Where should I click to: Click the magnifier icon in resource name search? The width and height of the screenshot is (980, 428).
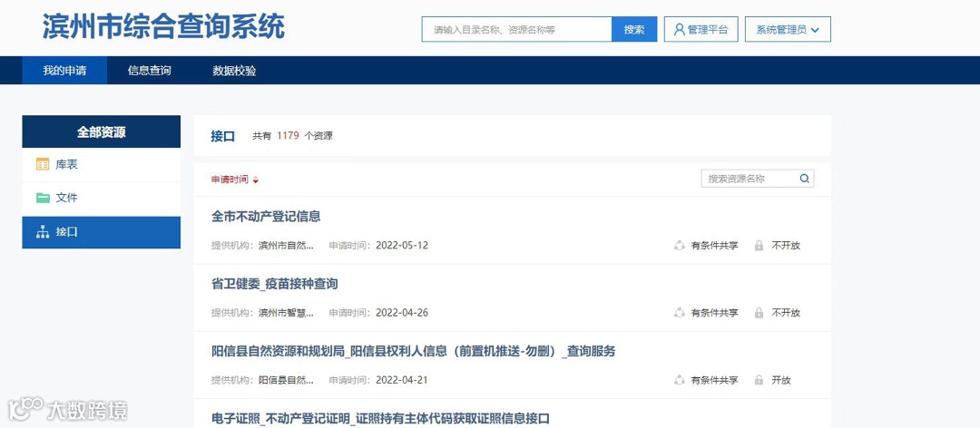(804, 179)
